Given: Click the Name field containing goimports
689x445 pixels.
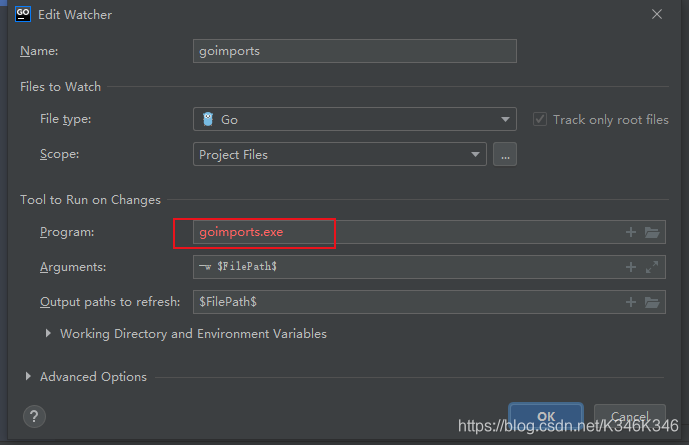Looking at the screenshot, I should pos(354,51).
